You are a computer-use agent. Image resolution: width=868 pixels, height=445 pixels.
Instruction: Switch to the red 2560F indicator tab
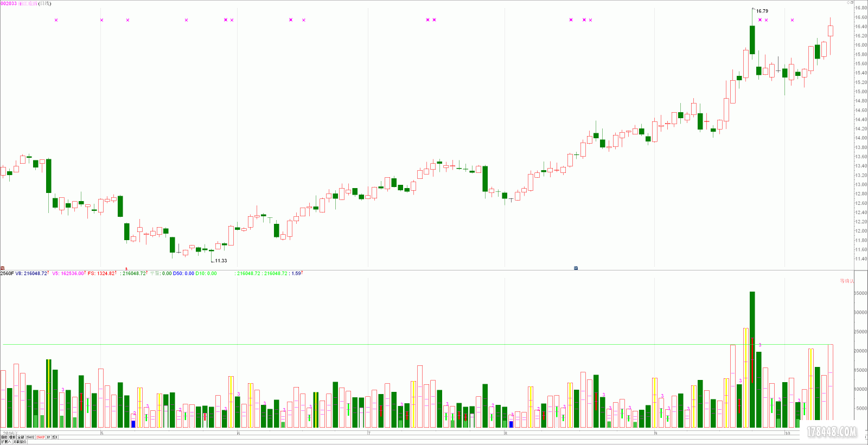click(x=41, y=437)
